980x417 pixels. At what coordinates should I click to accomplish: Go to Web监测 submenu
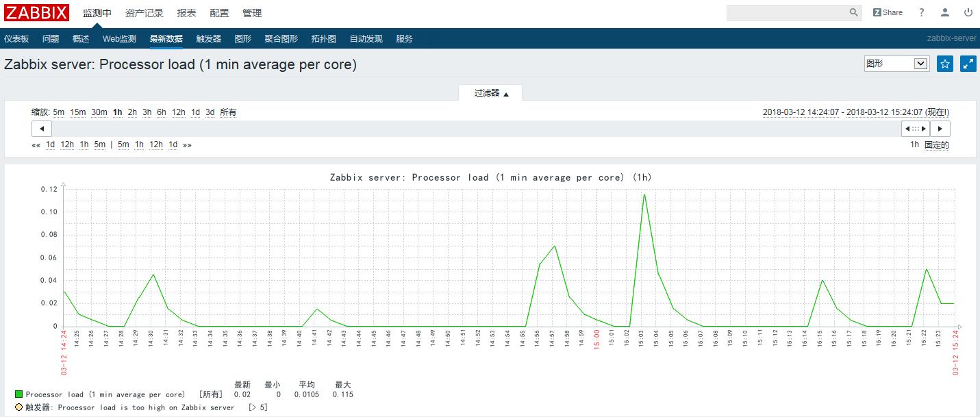click(119, 39)
